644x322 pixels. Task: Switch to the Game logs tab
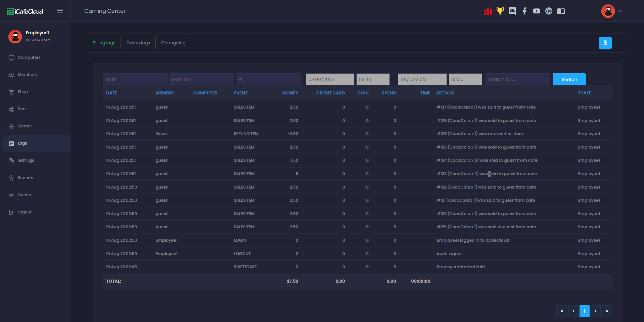tap(138, 43)
